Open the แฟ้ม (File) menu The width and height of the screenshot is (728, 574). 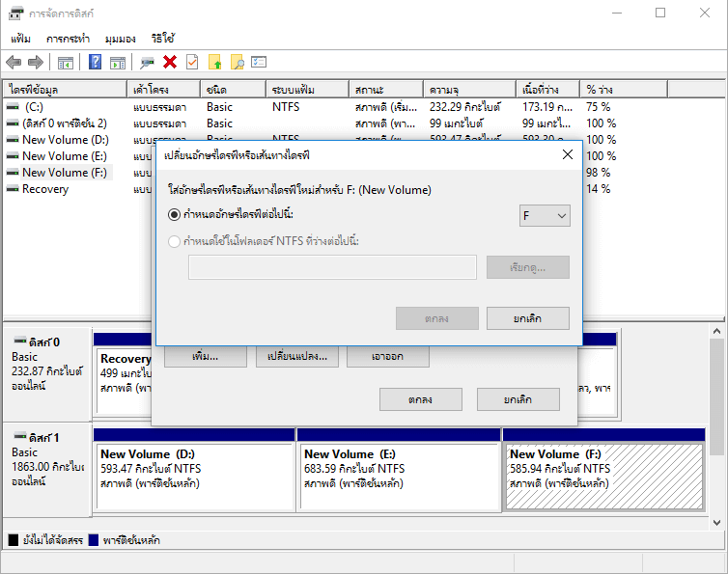(x=21, y=39)
